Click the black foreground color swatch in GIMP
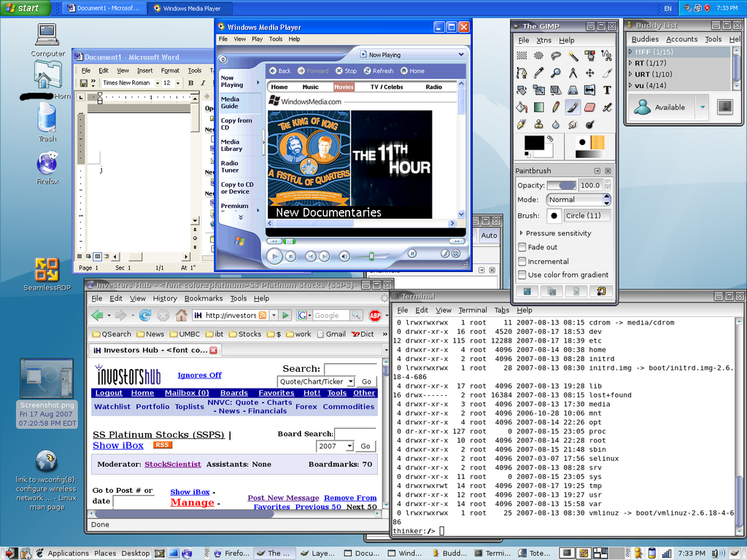The image size is (747, 560). (x=534, y=144)
